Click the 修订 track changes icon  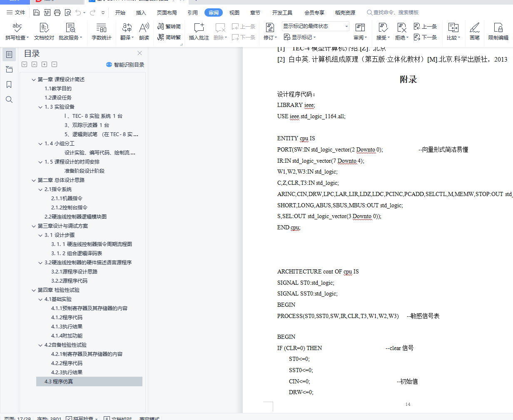click(270, 28)
